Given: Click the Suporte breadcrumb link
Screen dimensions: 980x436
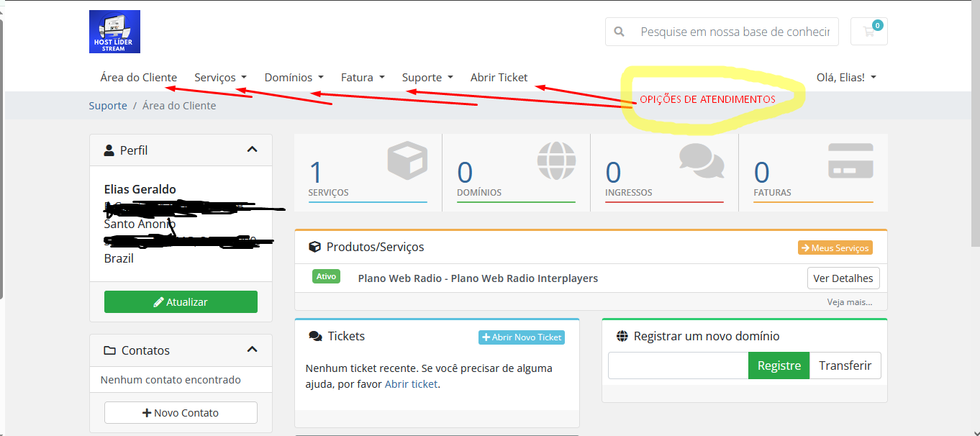Looking at the screenshot, I should pos(108,106).
